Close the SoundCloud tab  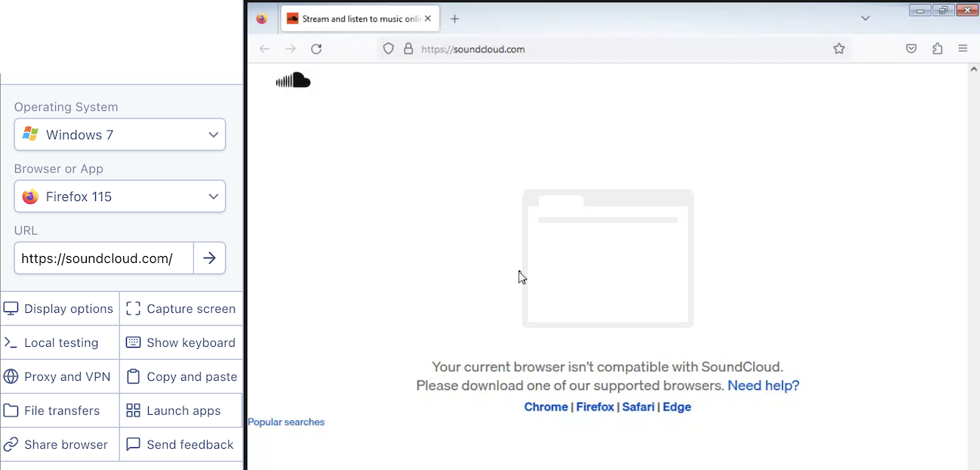tap(428, 19)
